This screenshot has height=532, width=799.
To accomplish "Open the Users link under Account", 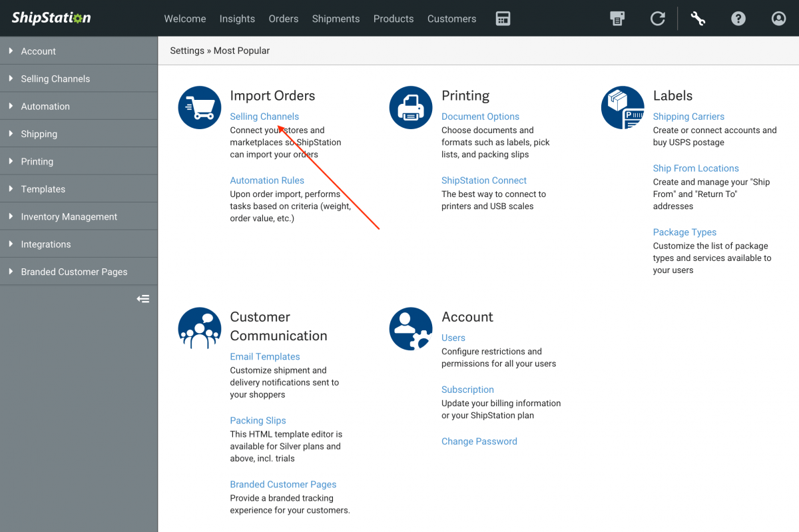I will [453, 338].
